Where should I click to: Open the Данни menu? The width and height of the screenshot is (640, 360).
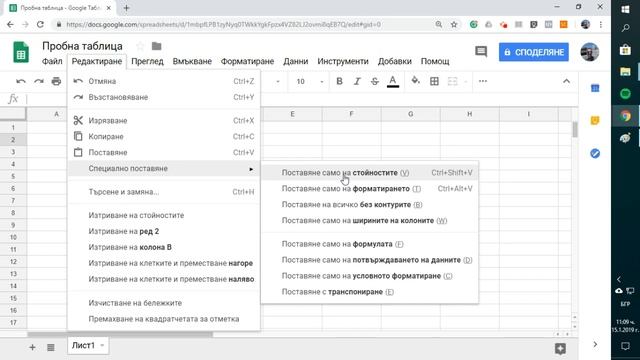pos(296,61)
